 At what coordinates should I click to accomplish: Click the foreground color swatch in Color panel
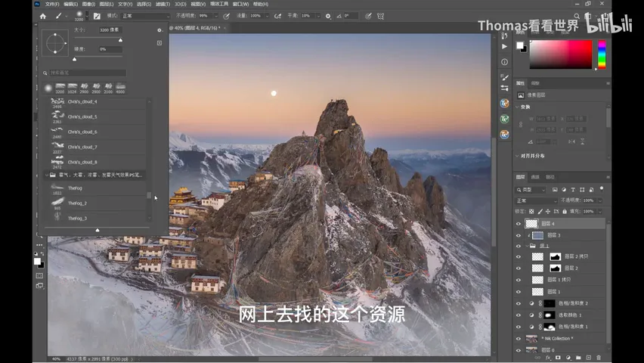tap(520, 45)
